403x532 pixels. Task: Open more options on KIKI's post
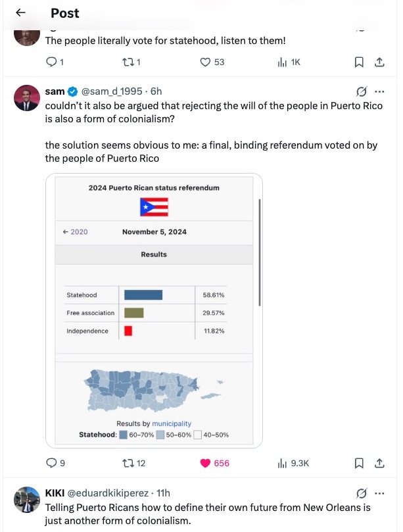tap(379, 493)
